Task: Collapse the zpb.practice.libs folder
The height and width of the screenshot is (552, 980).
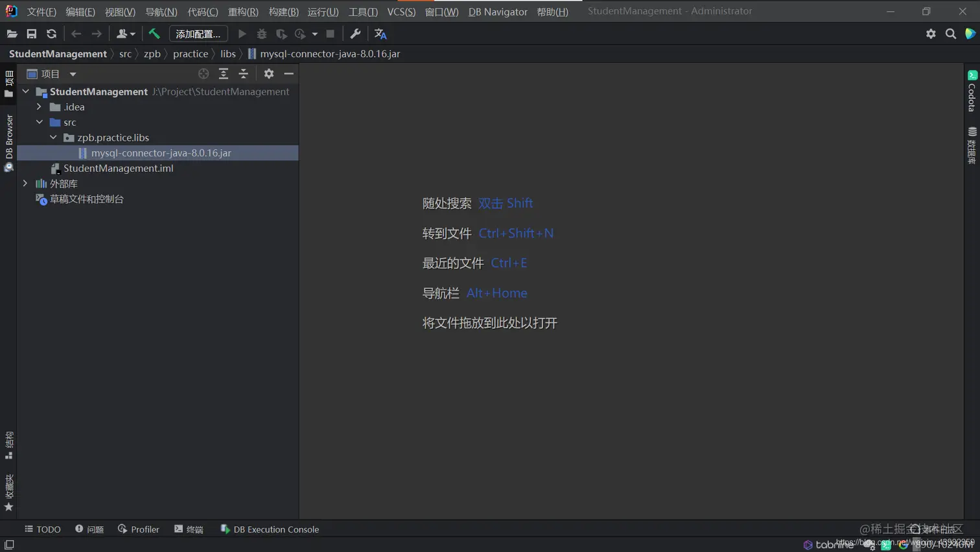Action: pos(54,137)
